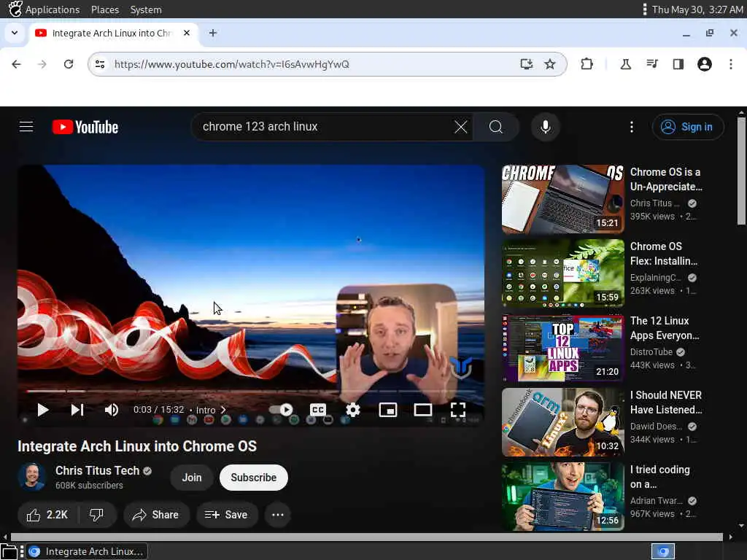
Task: Bookmark this page with star icon
Action: [x=550, y=64]
